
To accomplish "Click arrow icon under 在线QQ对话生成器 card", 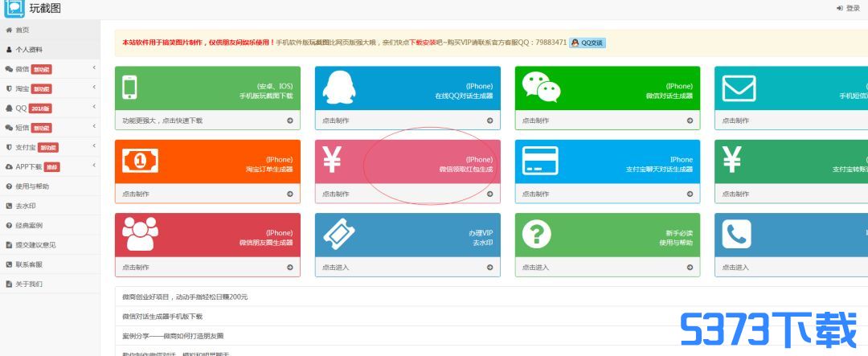I will click(x=490, y=121).
